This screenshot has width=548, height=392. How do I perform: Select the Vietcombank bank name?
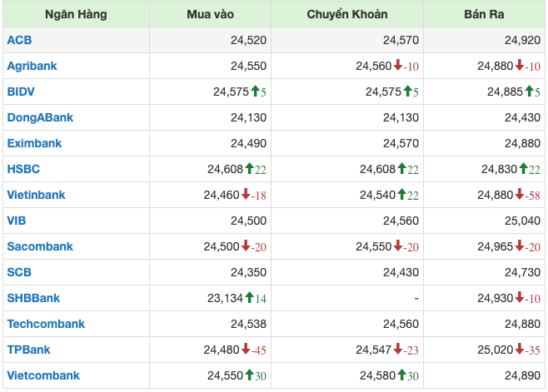click(x=43, y=375)
